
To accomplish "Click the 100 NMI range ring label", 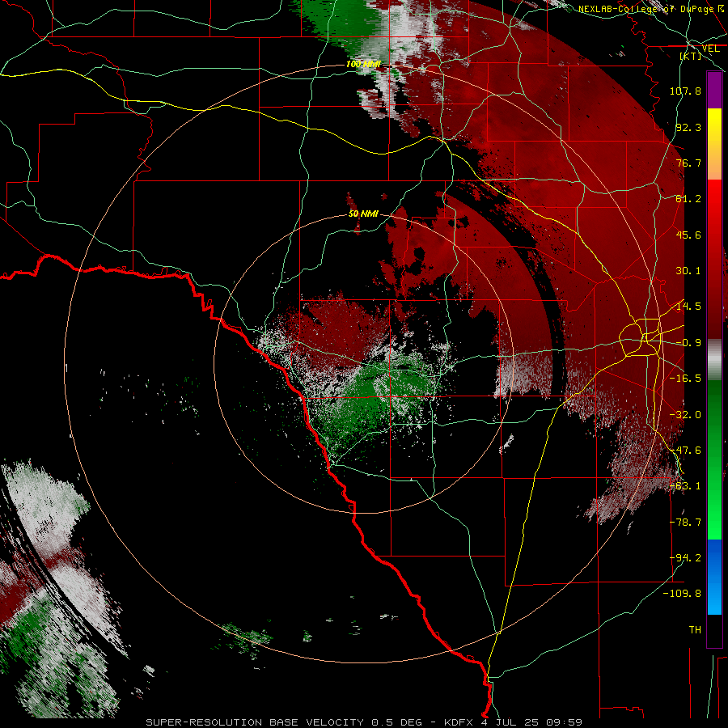I will 363,64.
